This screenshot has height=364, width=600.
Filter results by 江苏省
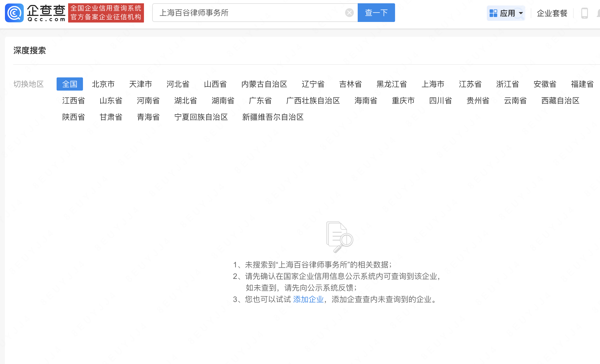(x=470, y=84)
